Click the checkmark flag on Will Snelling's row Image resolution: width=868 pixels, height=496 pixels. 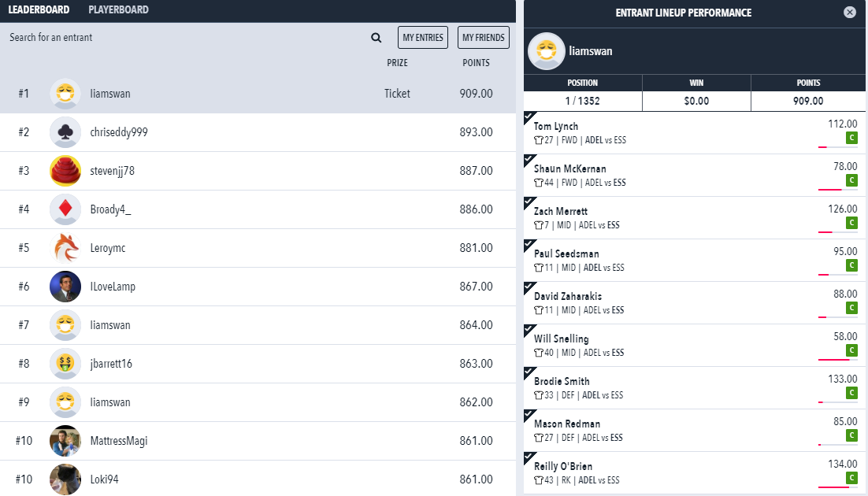[529, 329]
